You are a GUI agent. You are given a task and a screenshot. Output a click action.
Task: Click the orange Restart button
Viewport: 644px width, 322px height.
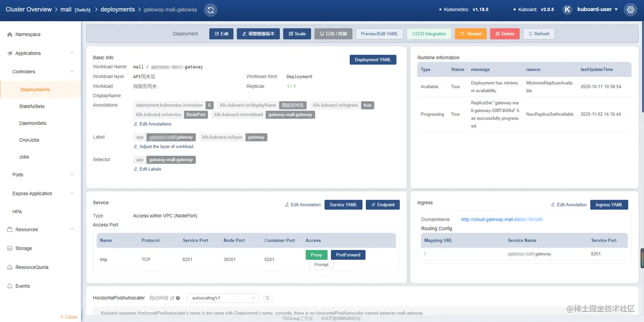point(471,34)
